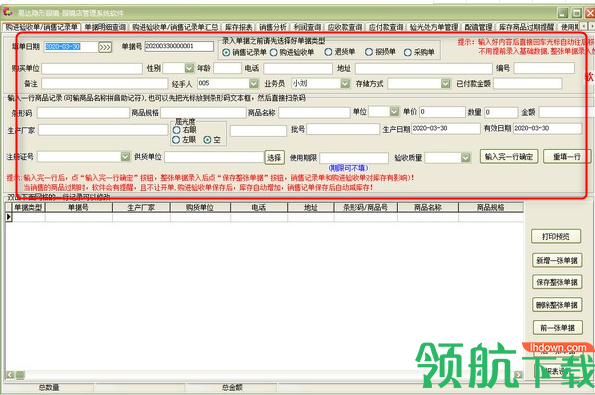This screenshot has width=595, height=395.
Task: Click the 有效日期 field
Action: click(x=548, y=129)
